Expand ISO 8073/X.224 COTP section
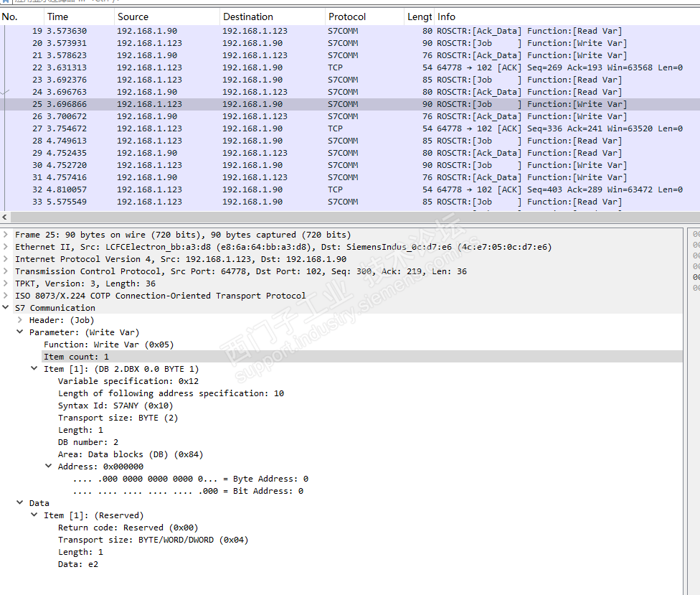This screenshot has height=595, width=700. (x=6, y=296)
